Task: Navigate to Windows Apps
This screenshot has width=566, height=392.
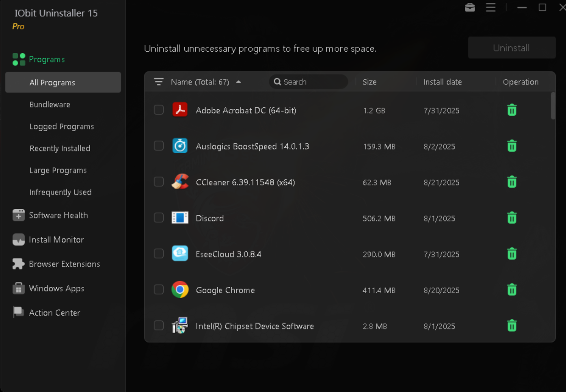Action: 57,288
